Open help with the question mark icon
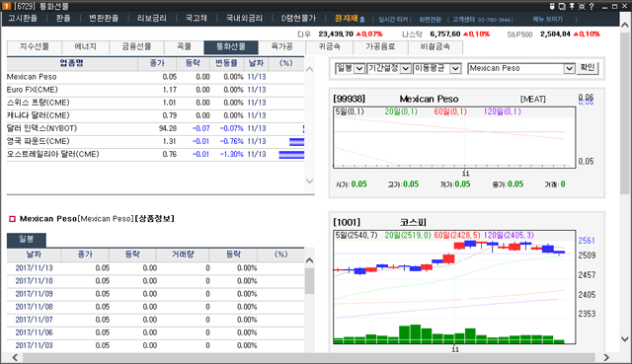Screen dimensions: 632x364 [592, 6]
